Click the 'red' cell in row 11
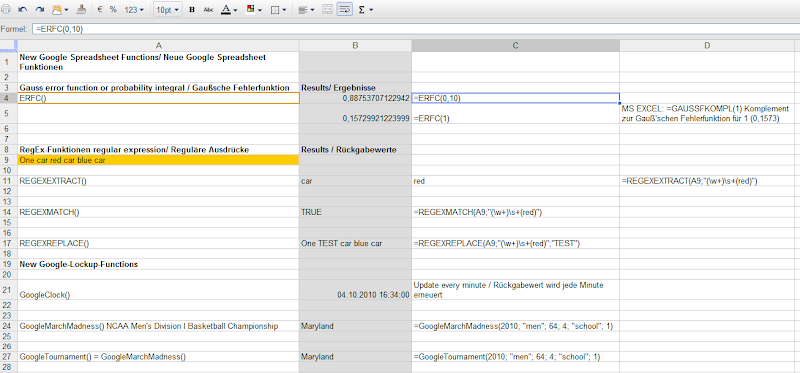This screenshot has width=800, height=373. (515, 181)
